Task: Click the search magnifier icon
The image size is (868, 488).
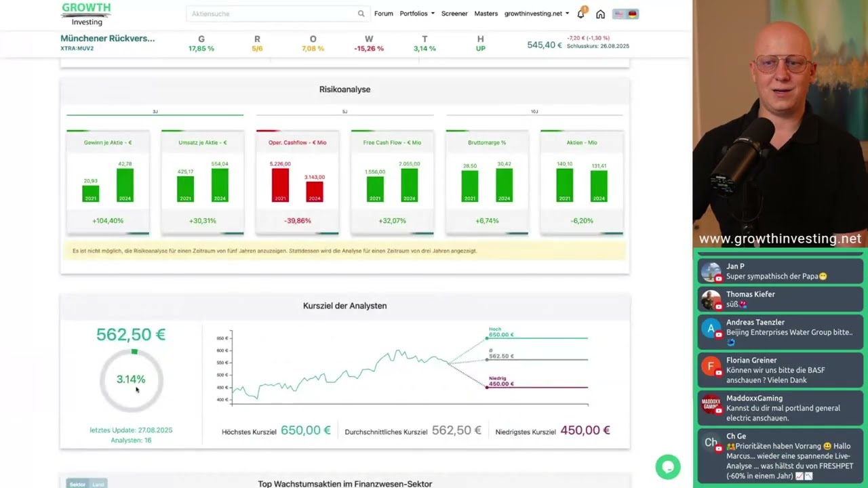Action: pyautogui.click(x=361, y=14)
